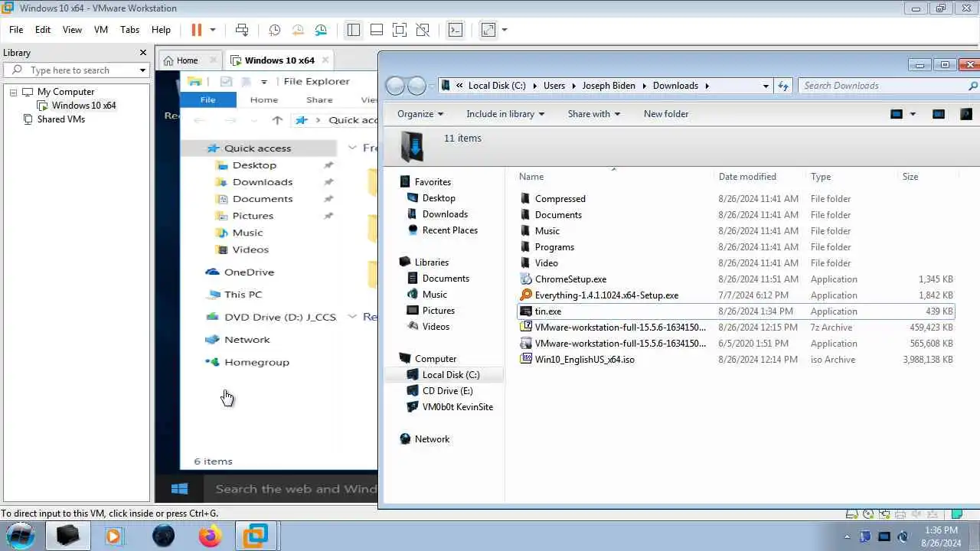Open the VMware View menu
This screenshot has width=980, height=551.
(72, 30)
